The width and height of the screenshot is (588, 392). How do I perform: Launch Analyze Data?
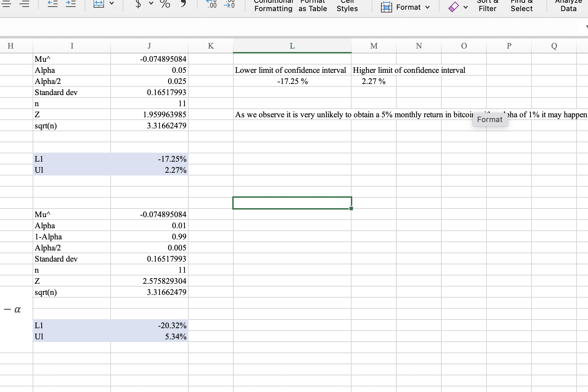pos(568,6)
